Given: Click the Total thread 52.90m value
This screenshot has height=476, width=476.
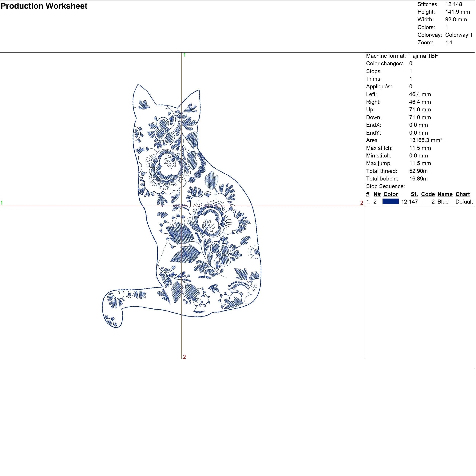Looking at the screenshot, I should point(418,171).
